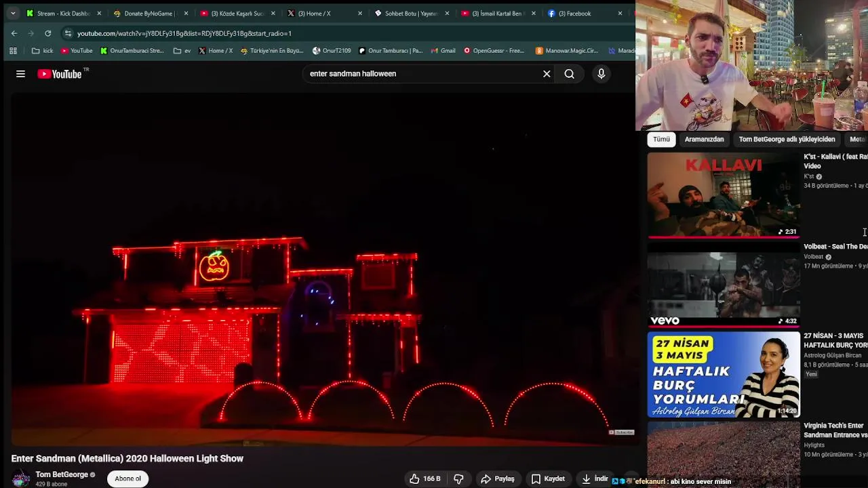Open the YouTube bookmark
Screen dimensions: 868x488
click(76, 51)
